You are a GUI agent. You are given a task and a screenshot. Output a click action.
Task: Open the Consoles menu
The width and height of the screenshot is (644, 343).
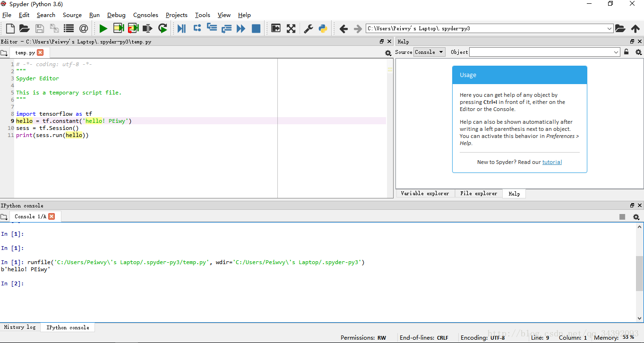[x=146, y=15]
